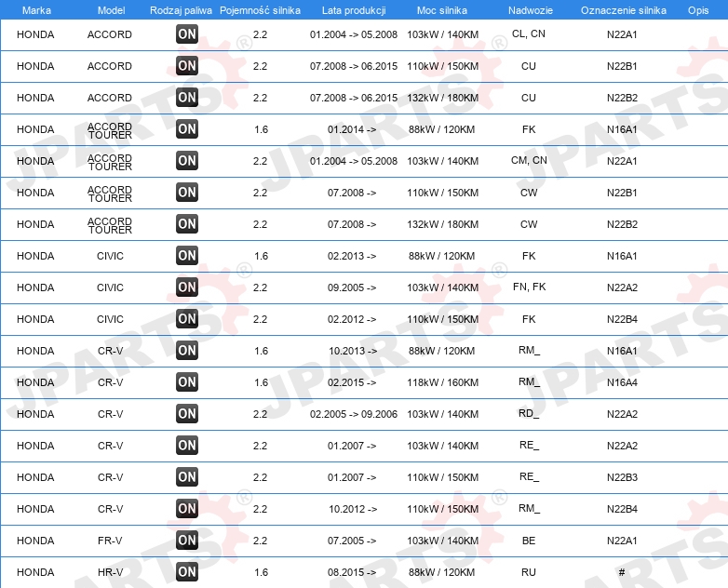Click the Pojemność silnika column header
728x588 pixels.
tap(260, 10)
